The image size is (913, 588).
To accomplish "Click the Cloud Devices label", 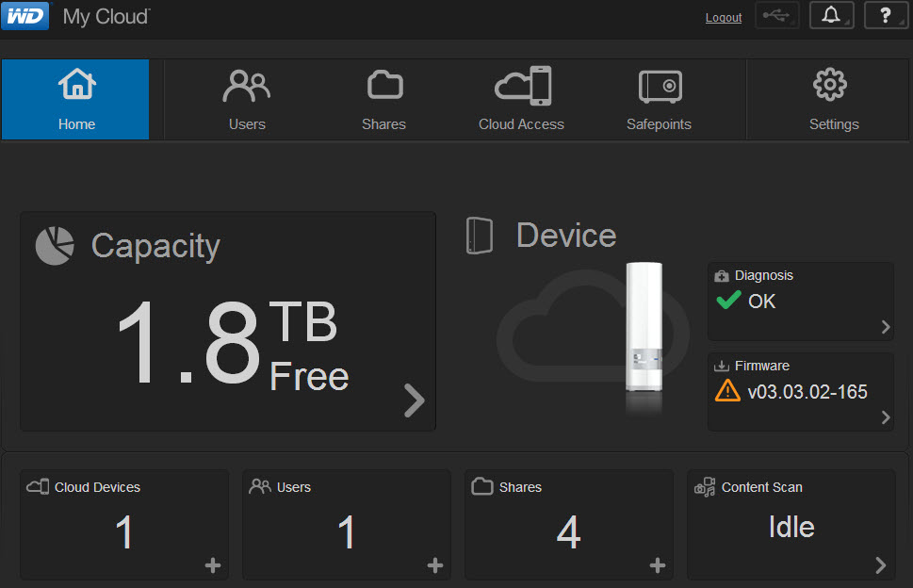I will (97, 487).
